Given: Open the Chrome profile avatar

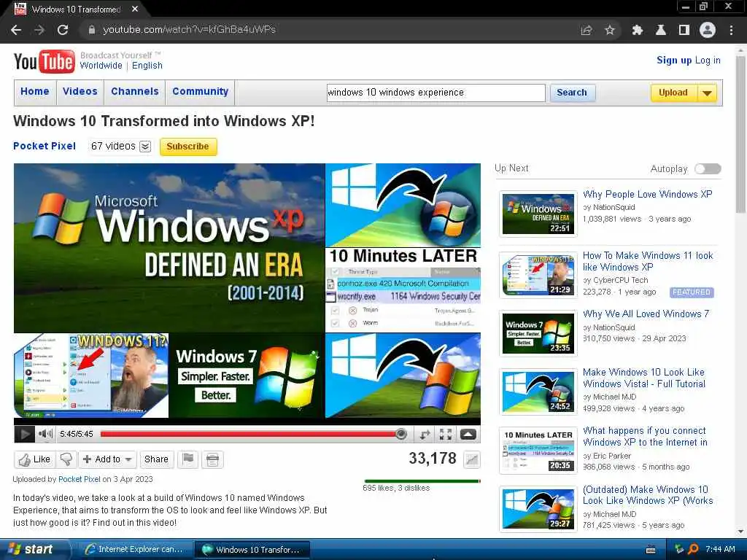Looking at the screenshot, I should coord(708,30).
